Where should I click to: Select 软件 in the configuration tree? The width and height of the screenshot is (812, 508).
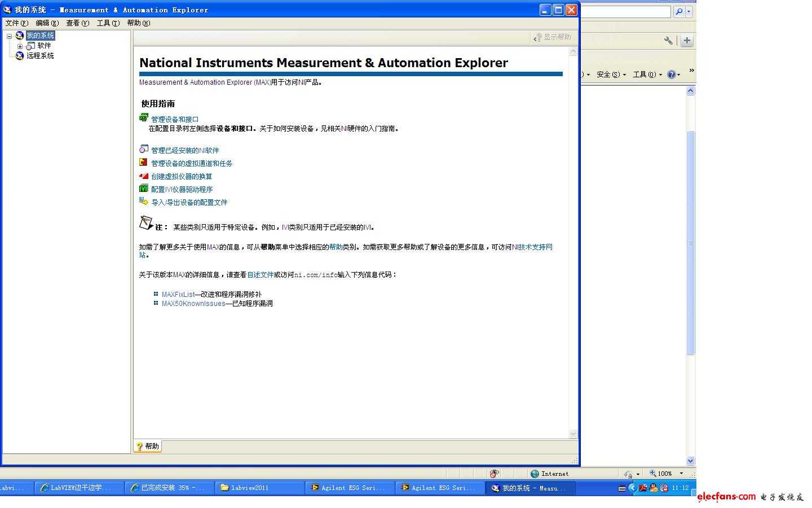(44, 46)
